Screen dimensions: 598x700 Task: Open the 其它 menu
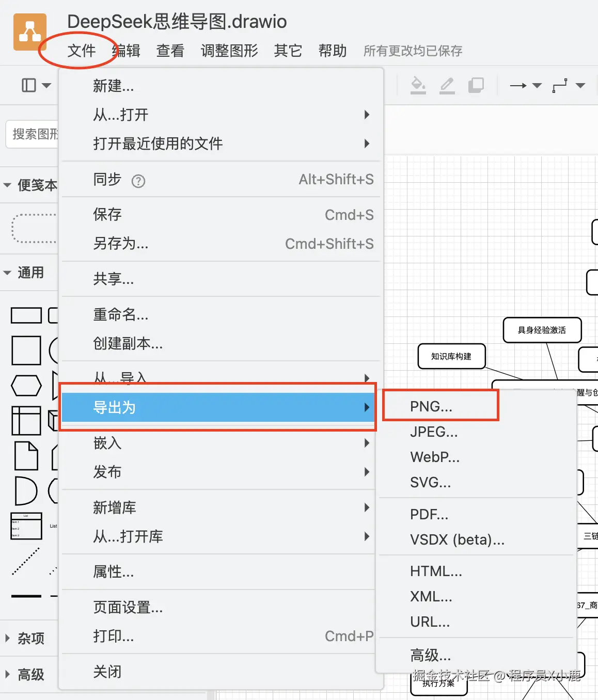288,51
